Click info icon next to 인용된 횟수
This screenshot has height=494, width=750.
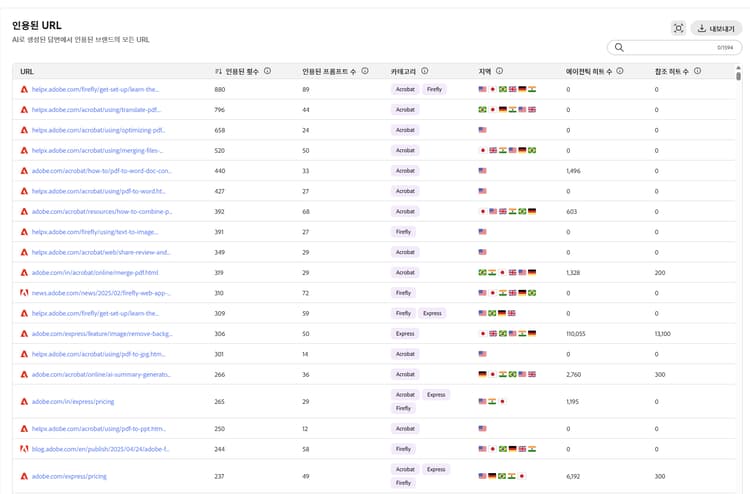coord(268,72)
